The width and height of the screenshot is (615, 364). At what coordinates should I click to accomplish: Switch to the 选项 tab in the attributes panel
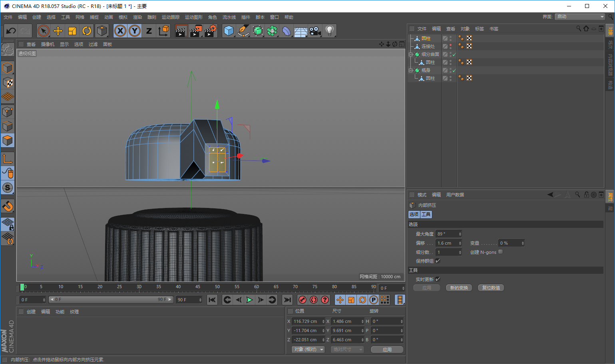click(x=414, y=214)
